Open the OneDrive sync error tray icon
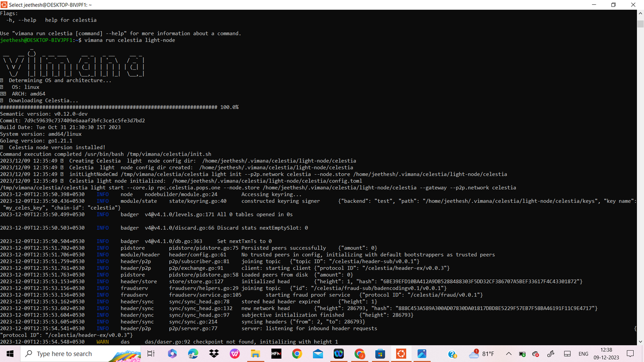Image resolution: width=644 pixels, height=362 pixels. click(x=536, y=354)
